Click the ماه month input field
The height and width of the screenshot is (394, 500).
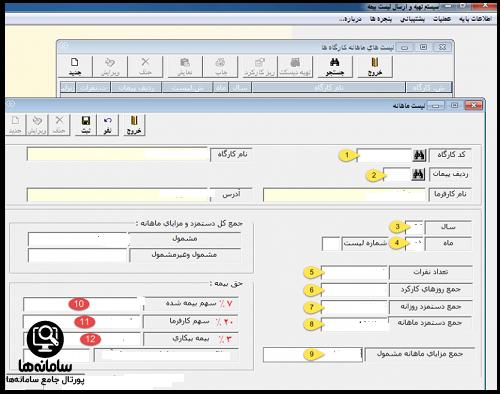[x=414, y=244]
